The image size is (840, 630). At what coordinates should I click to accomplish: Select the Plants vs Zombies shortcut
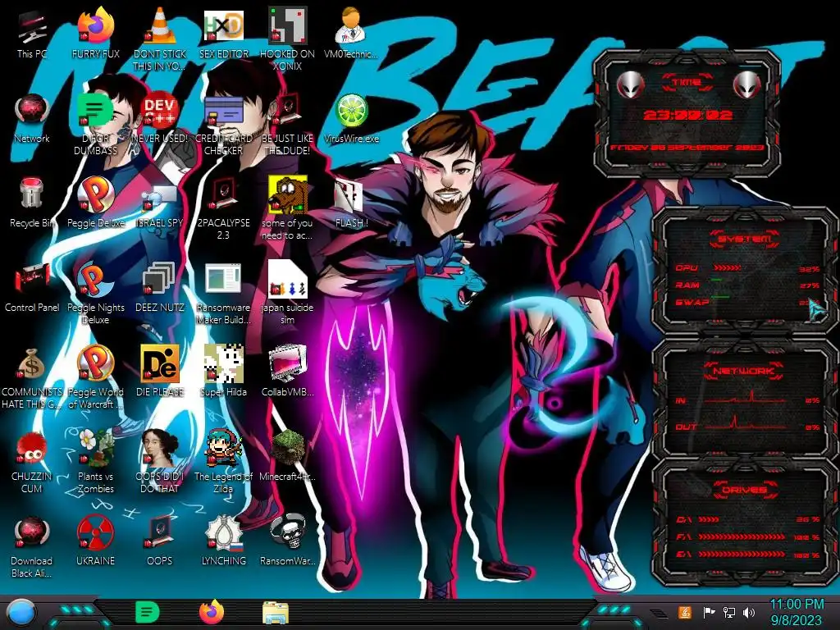(x=95, y=448)
